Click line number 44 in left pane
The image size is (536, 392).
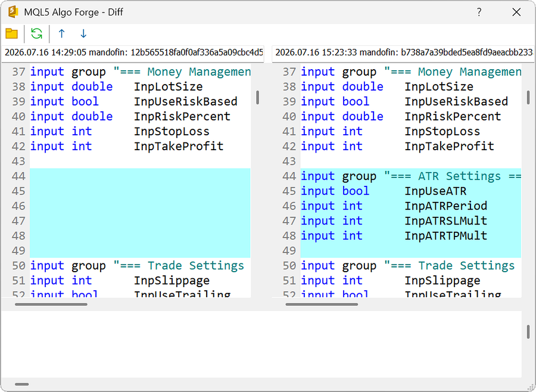click(18, 176)
